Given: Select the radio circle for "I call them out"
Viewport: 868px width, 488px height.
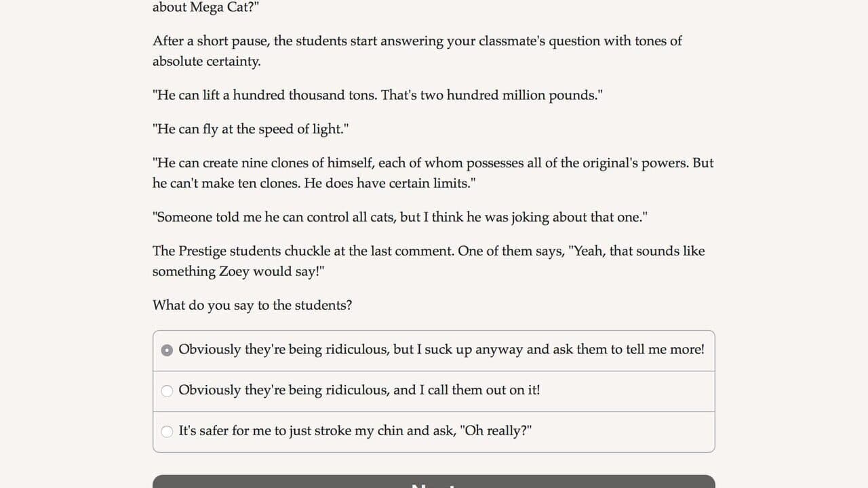Looking at the screenshot, I should tap(167, 391).
